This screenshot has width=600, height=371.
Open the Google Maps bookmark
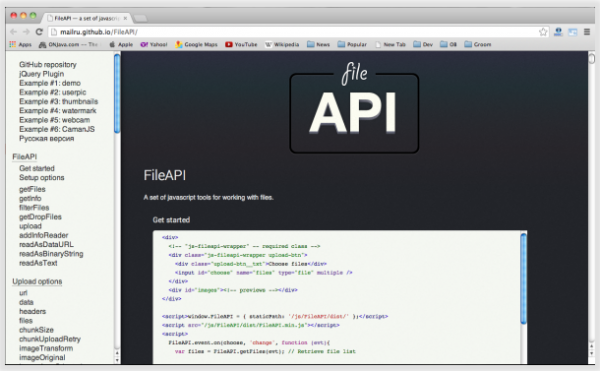(196, 44)
